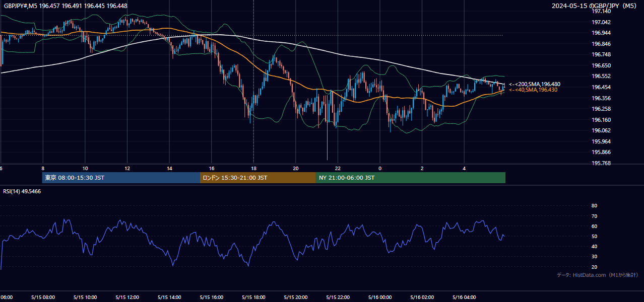Click price axis label 196.944
Image resolution: width=644 pixels, height=302 pixels.
coord(601,33)
